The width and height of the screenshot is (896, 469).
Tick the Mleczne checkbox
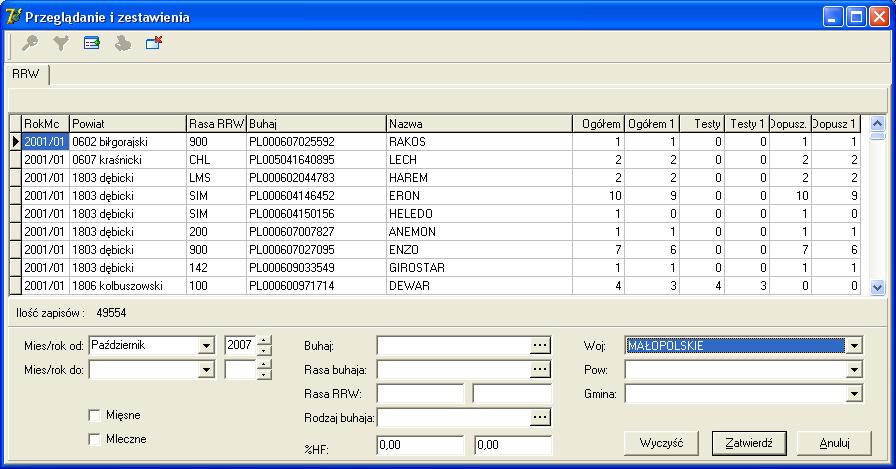click(95, 439)
